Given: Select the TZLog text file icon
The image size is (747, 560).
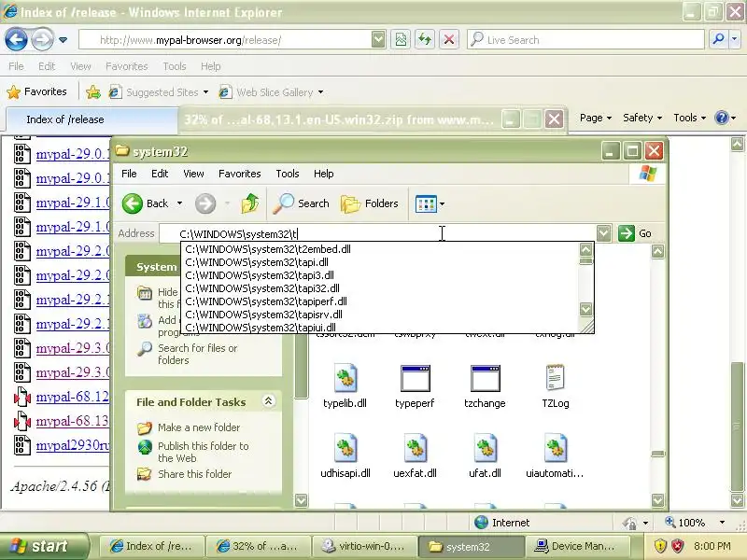Looking at the screenshot, I should 555,378.
